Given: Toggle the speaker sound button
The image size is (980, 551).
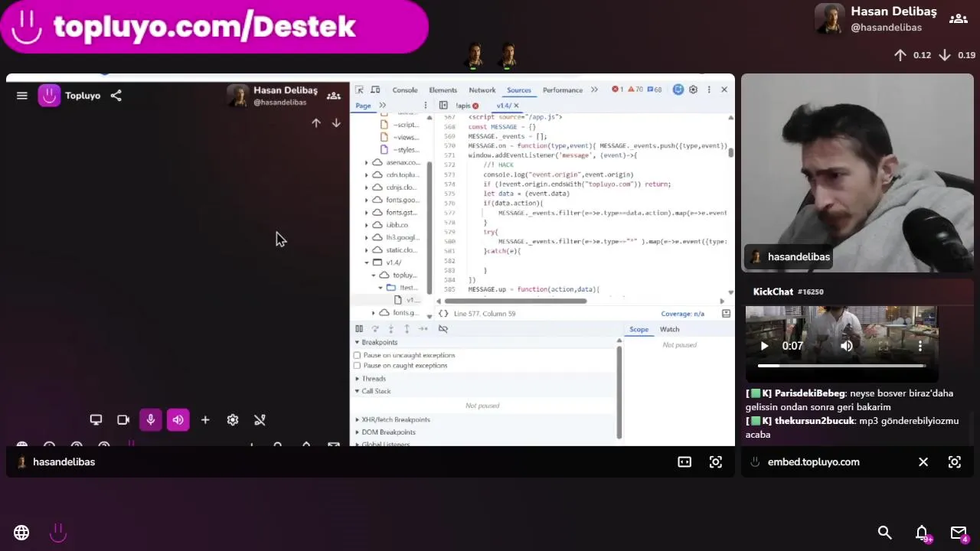Looking at the screenshot, I should (178, 419).
